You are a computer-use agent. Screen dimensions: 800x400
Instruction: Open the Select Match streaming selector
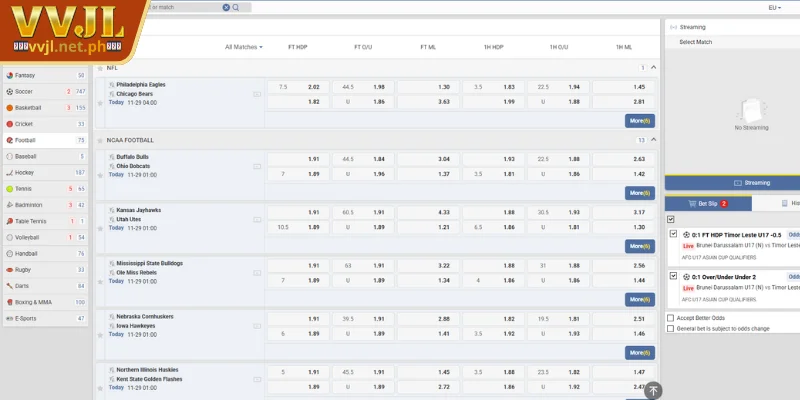732,42
